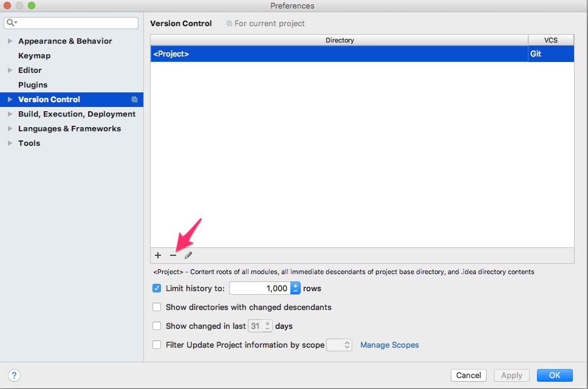Expand the Version Control section arrow
The image size is (588, 389).
coord(10,100)
